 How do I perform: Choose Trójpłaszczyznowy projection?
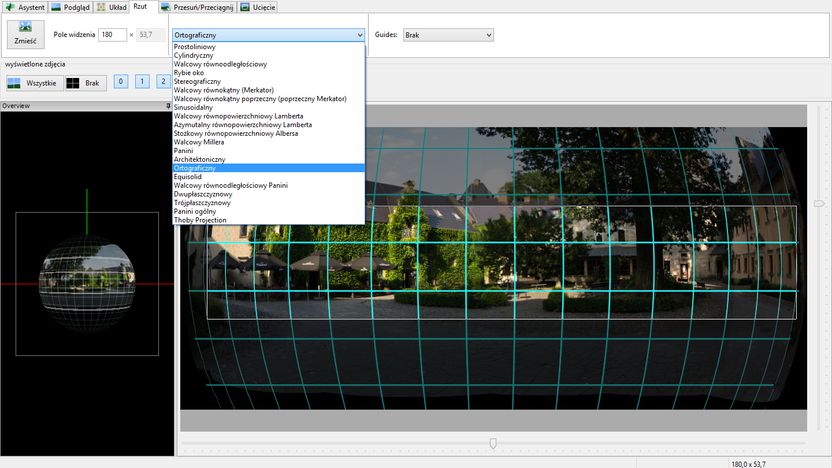pyautogui.click(x=268, y=203)
